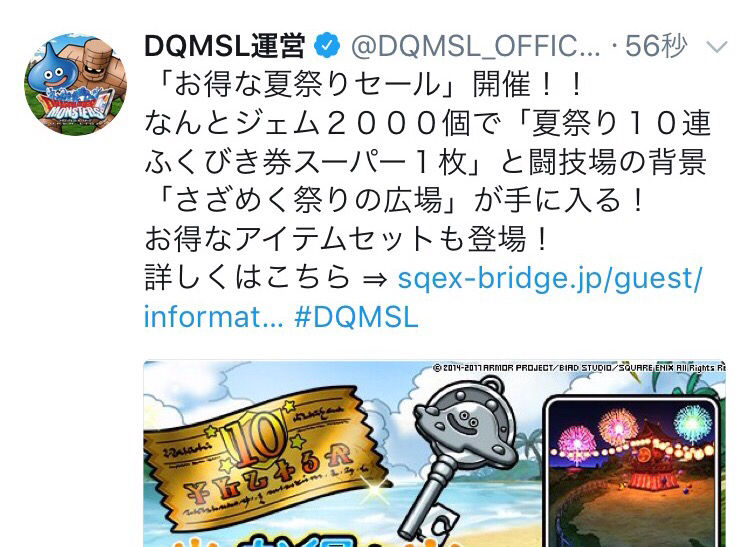Expand the tweet options chevron
The image size is (750, 547).
click(x=717, y=47)
